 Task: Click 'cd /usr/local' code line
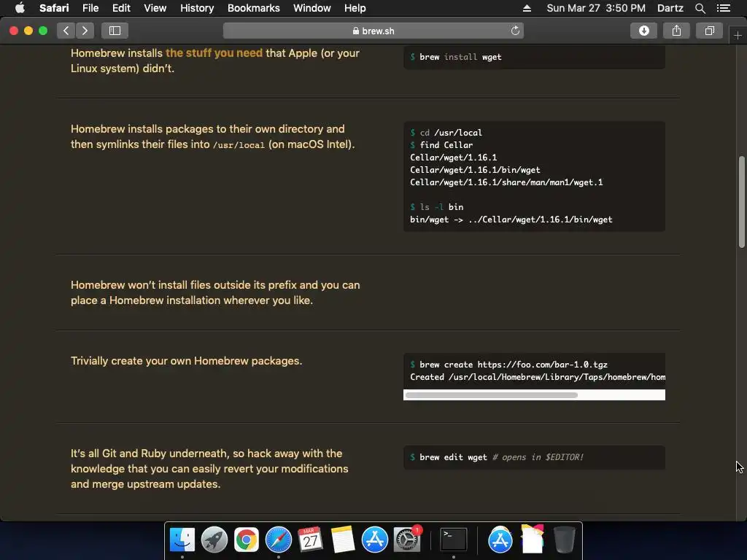(x=446, y=133)
